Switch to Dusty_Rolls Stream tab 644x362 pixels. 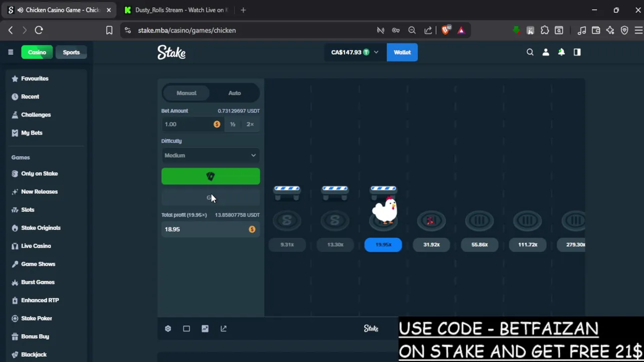point(176,10)
